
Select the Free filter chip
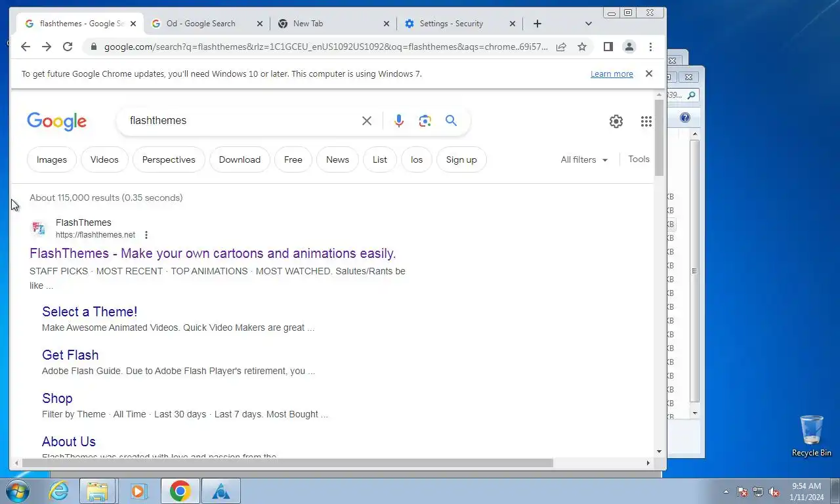pos(293,159)
